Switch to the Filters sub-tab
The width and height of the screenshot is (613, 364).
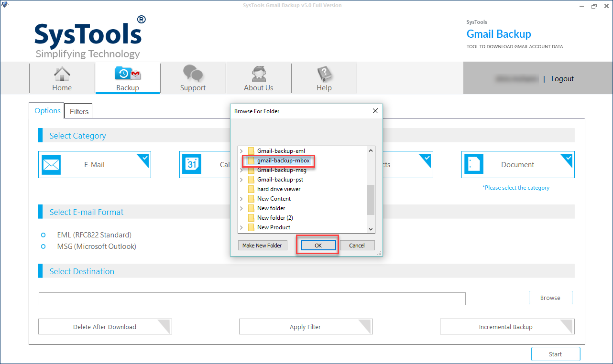click(79, 111)
